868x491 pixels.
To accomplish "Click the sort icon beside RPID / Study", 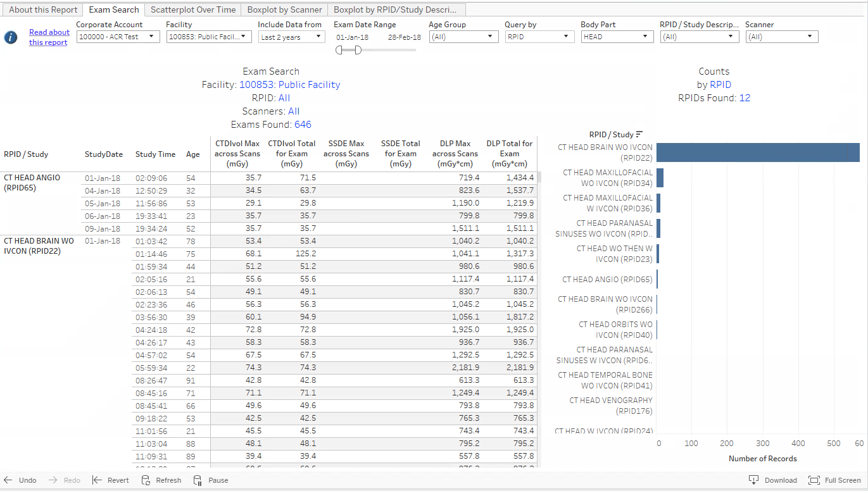I will (x=639, y=134).
